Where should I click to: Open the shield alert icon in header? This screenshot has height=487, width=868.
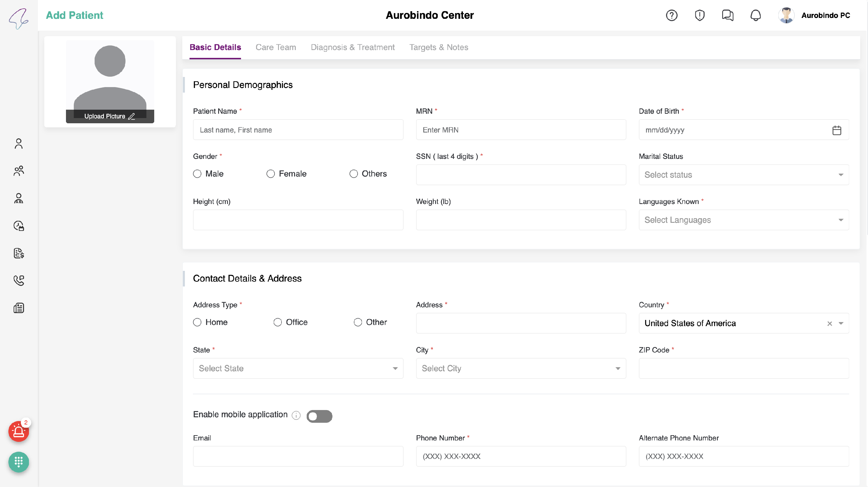pyautogui.click(x=700, y=15)
